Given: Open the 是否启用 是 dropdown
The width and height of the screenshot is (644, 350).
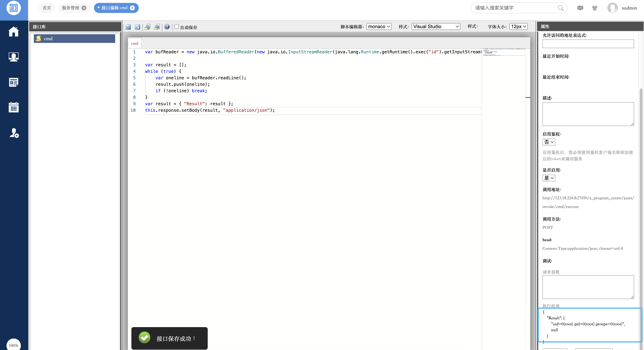Looking at the screenshot, I should 548,178.
